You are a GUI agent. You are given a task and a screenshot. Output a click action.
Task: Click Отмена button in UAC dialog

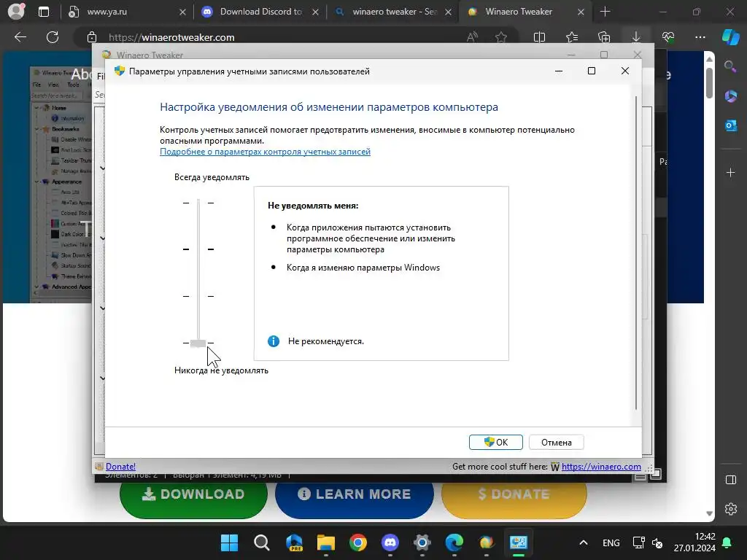[x=556, y=442]
